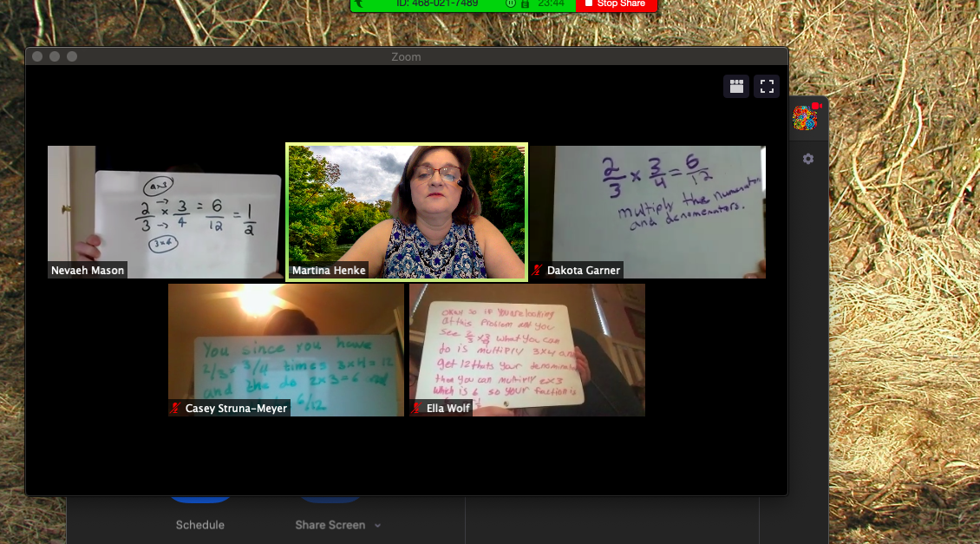This screenshot has width=980, height=544.
Task: Enter full screen mode in Zoom
Action: point(767,86)
